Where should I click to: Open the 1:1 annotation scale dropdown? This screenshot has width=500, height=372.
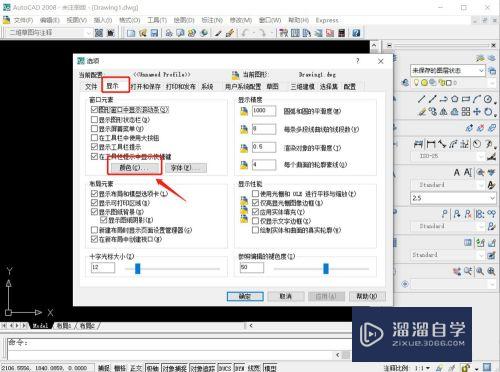click(422, 368)
